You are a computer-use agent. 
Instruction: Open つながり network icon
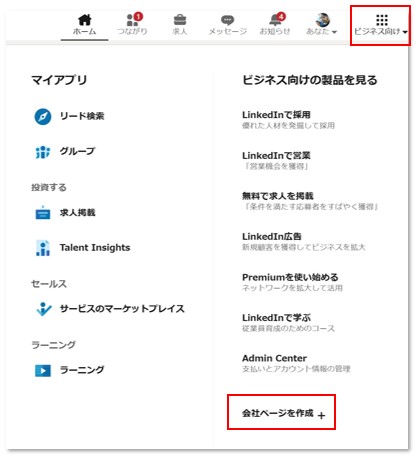[x=132, y=21]
